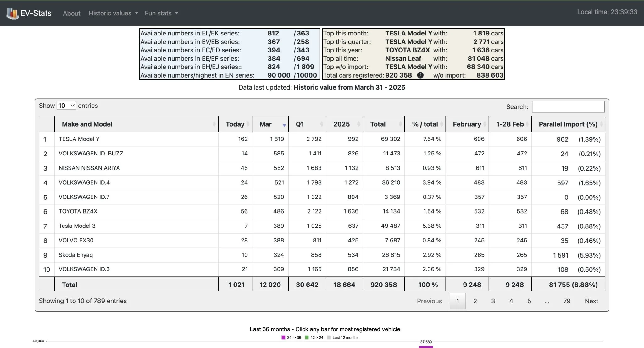
Task: Click the info icon beside total cars registered
Action: (x=420, y=75)
